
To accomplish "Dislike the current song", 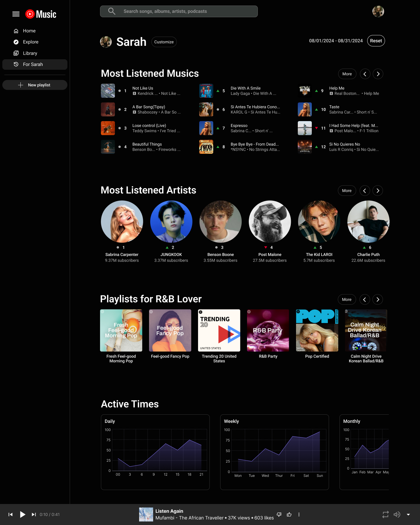I will click(x=279, y=514).
